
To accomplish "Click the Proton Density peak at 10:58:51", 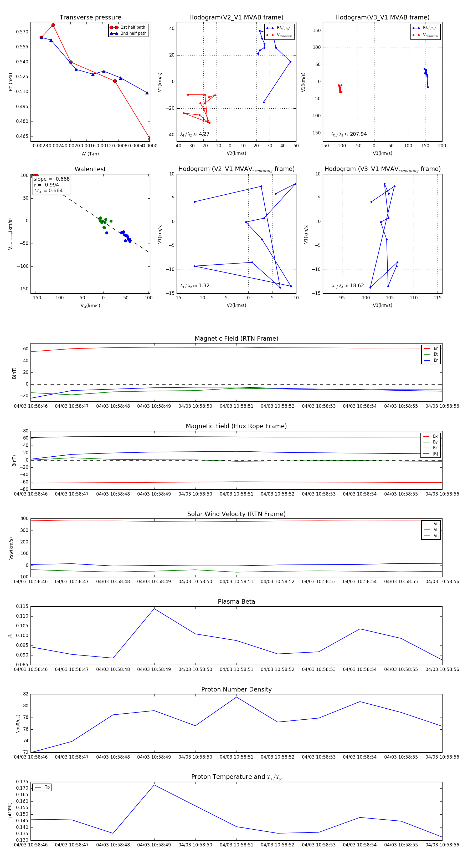I will point(236,697).
